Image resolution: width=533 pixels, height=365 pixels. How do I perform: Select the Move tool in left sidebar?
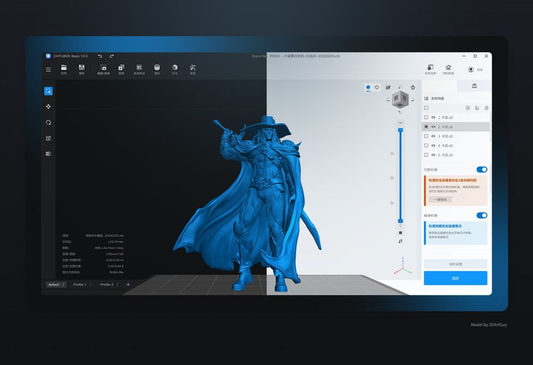point(48,107)
